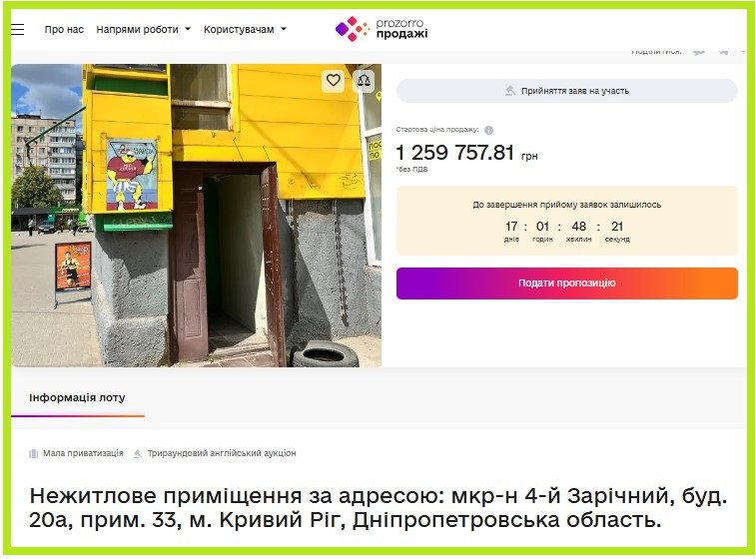Open the Про нас menu item
This screenshot has height=559, width=756.
click(64, 29)
